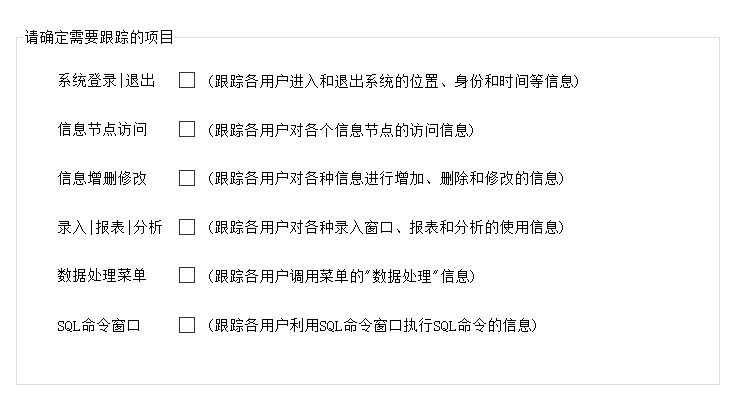
Task: Click the 录入窗口、报表和分析 description text
Action: [x=386, y=227]
